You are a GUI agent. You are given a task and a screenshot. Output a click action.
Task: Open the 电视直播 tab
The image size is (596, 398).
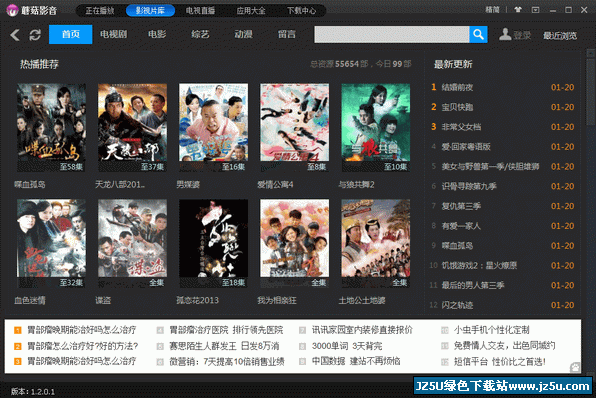200,11
